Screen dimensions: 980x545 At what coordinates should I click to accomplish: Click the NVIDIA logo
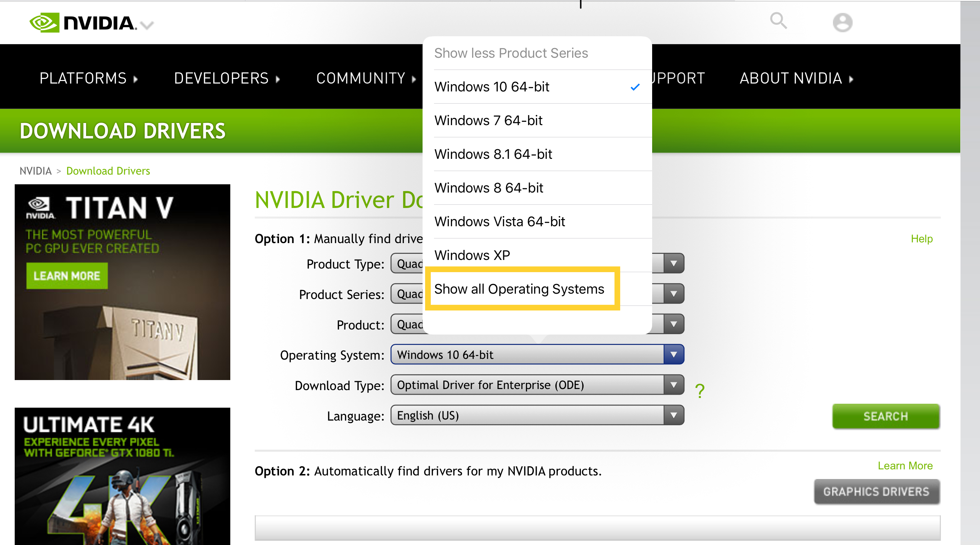coord(83,23)
